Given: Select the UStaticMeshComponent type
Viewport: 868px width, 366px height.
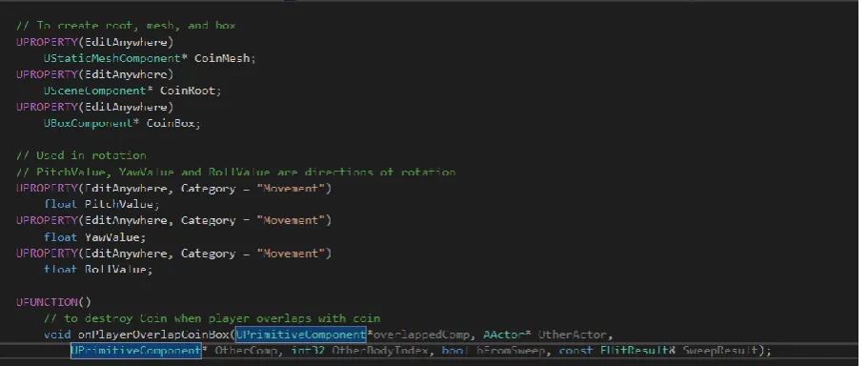Looking at the screenshot, I should pos(112,58).
